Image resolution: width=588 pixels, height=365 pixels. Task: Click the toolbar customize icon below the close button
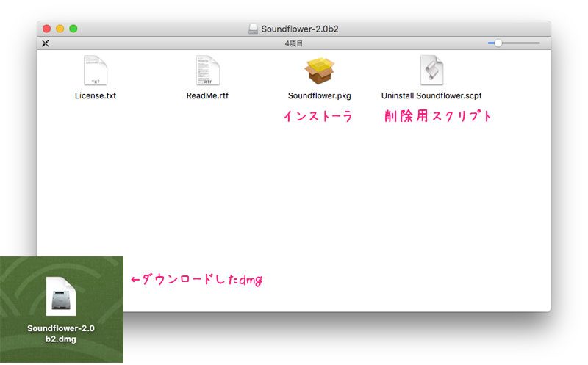tap(46, 43)
